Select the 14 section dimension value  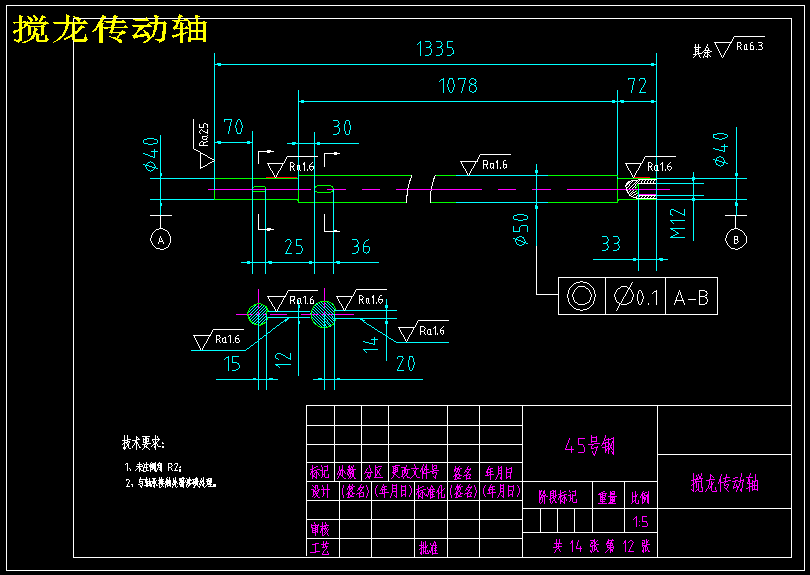tap(371, 344)
